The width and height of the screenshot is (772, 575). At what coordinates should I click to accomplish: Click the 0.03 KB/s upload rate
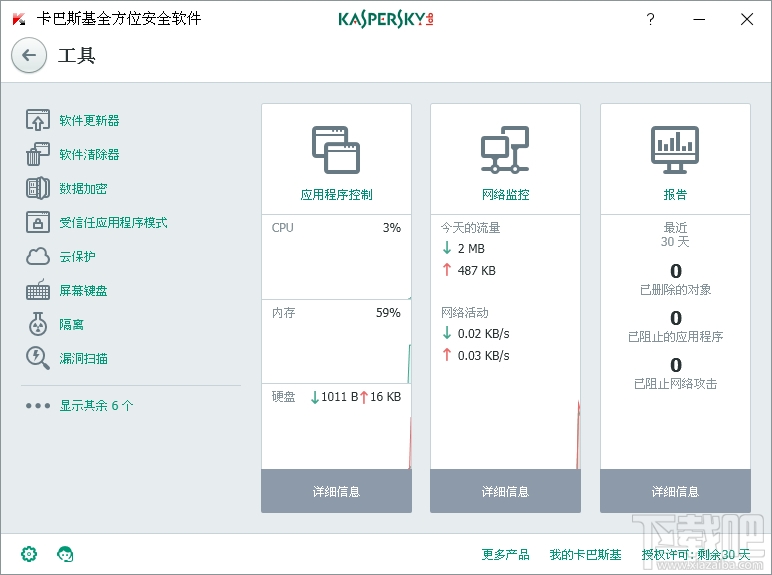point(483,355)
